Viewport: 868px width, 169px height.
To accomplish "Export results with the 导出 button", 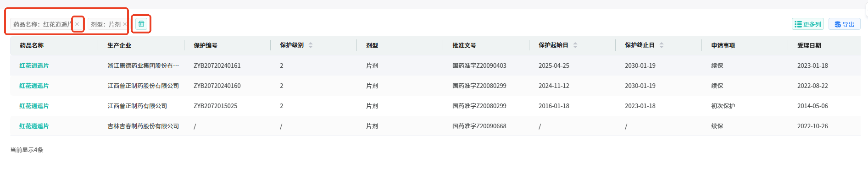I will 845,24.
